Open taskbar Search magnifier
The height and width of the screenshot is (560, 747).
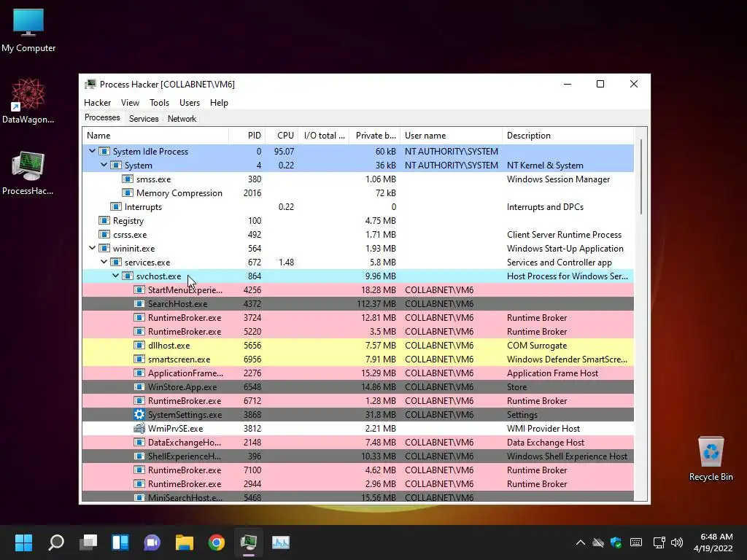55,542
